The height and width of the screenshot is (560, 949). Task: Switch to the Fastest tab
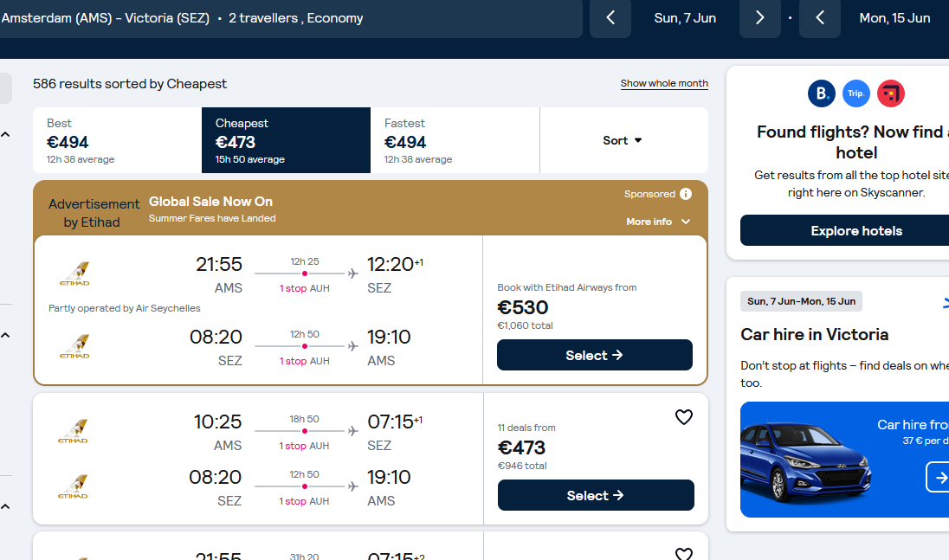coord(455,140)
